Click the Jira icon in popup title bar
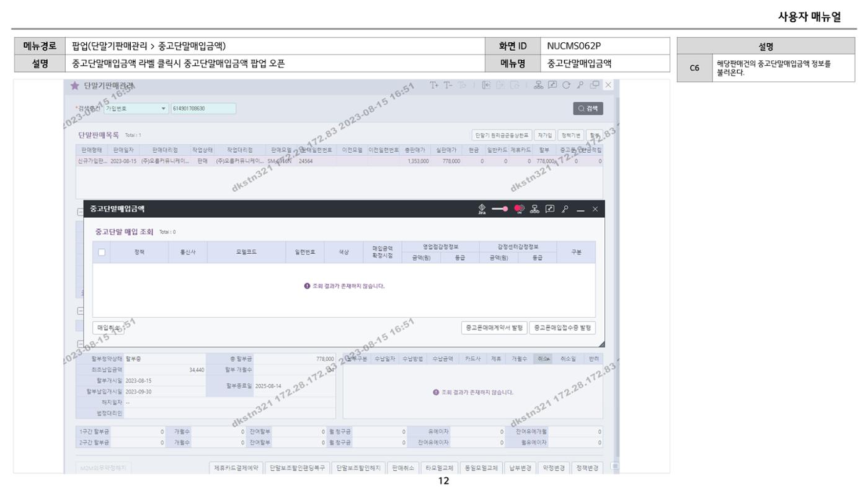868x489 pixels. 482,210
